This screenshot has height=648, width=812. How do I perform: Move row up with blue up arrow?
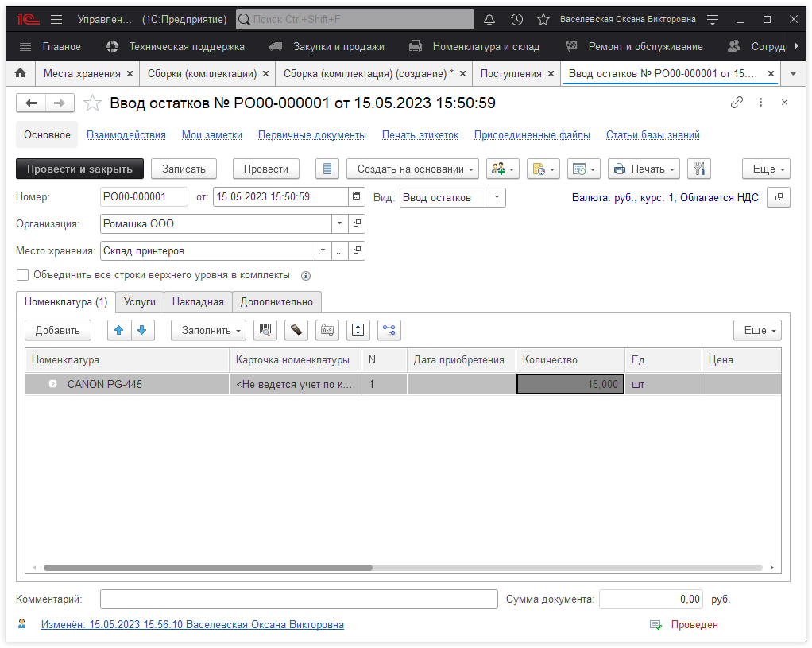point(119,330)
